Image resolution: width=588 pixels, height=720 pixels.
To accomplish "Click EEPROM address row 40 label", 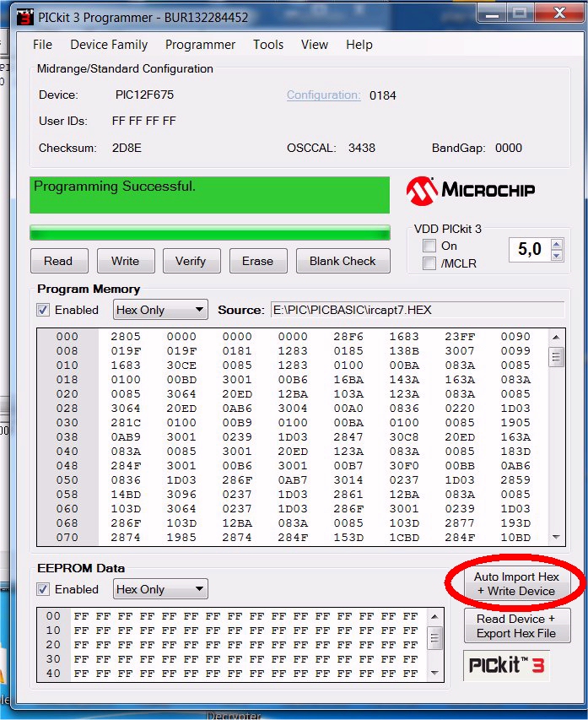I will coord(53,674).
